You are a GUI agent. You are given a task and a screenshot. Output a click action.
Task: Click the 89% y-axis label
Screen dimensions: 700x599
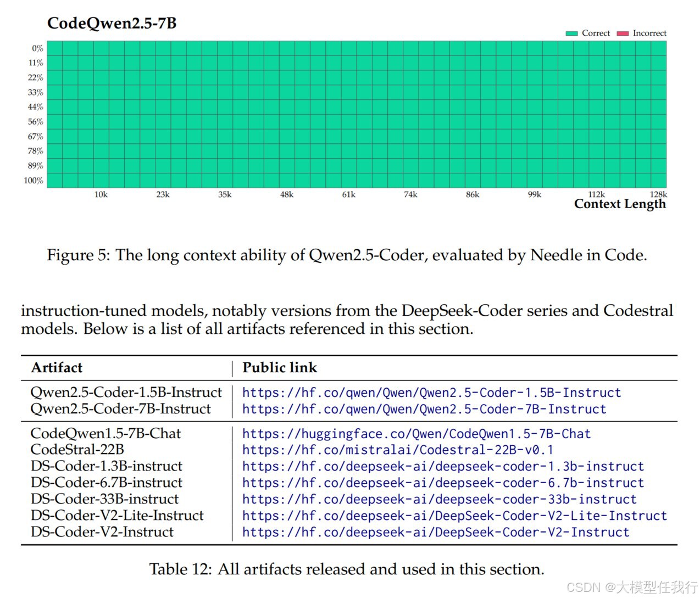point(36,166)
